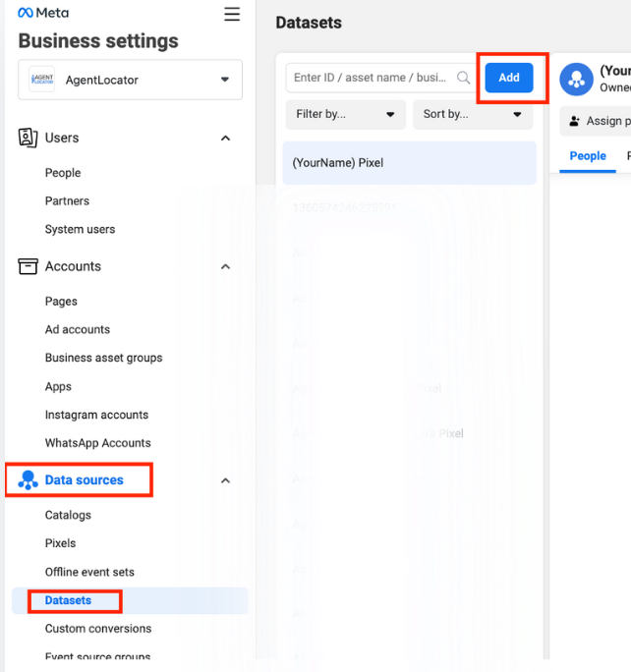Open the Filter by dropdown

pos(346,114)
